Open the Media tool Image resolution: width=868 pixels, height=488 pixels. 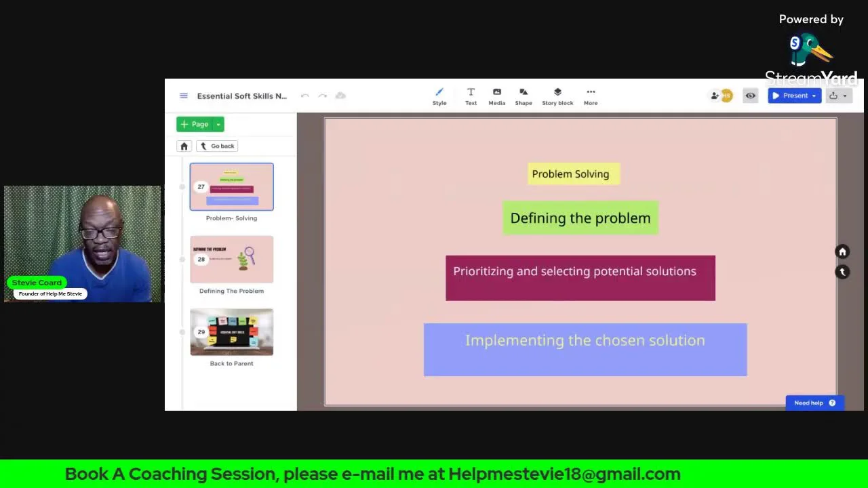coord(497,97)
